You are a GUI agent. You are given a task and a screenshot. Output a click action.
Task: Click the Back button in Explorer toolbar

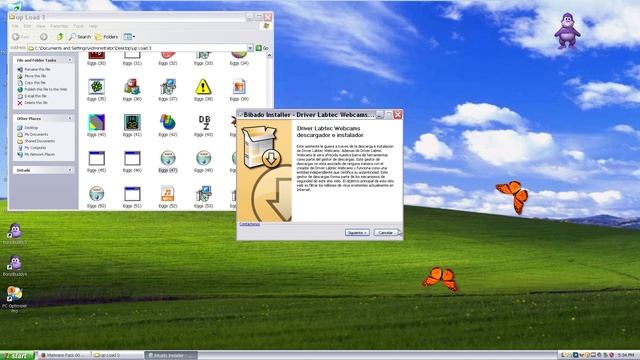20,37
